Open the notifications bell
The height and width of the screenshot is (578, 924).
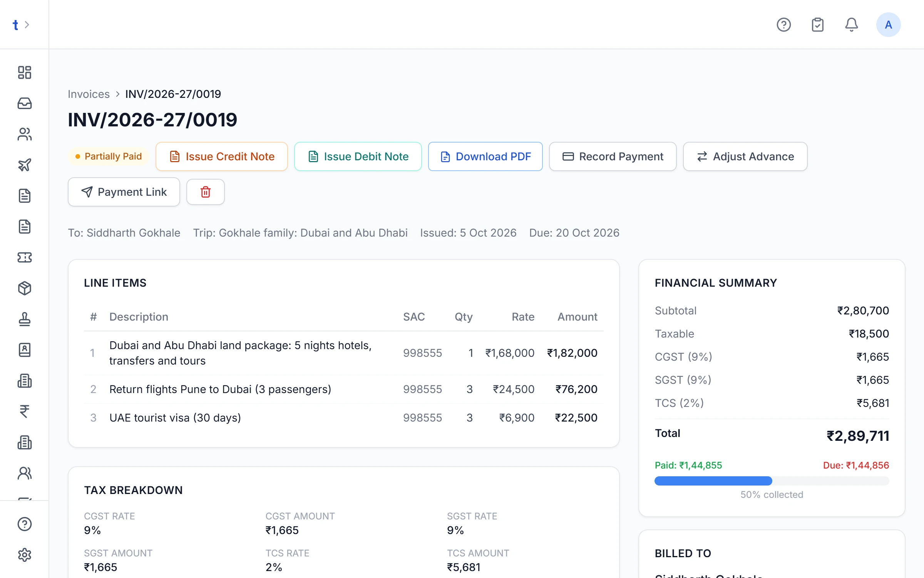coord(851,25)
